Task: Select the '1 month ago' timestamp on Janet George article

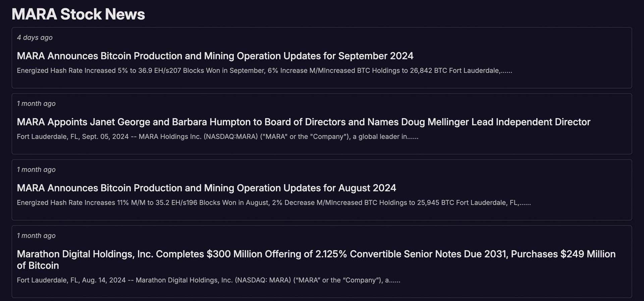Action: pyautogui.click(x=36, y=104)
